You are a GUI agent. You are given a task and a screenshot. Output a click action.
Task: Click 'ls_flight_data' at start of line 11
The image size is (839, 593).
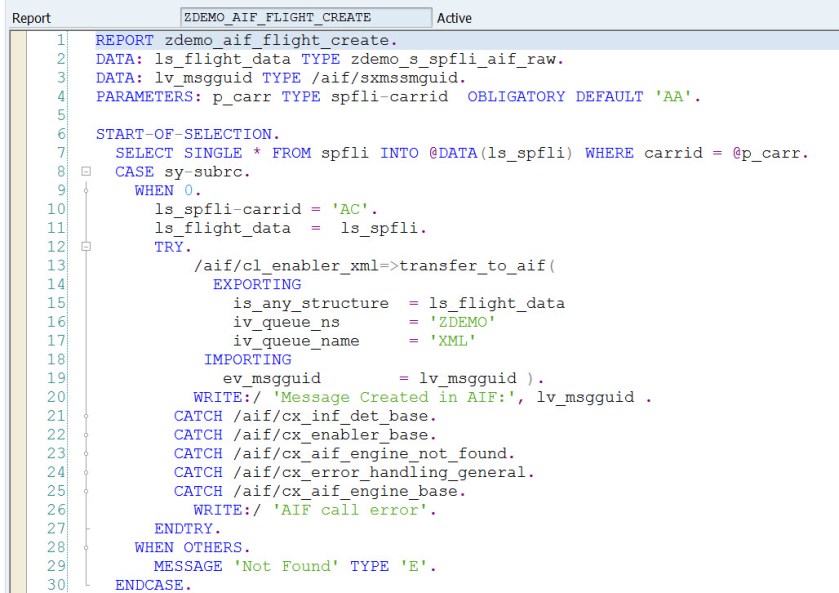(x=223, y=229)
